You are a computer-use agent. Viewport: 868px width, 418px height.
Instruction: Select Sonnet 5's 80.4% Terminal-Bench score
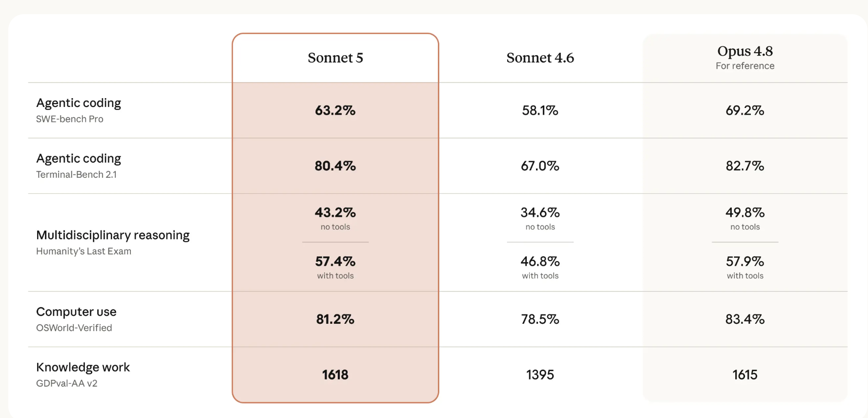(335, 166)
